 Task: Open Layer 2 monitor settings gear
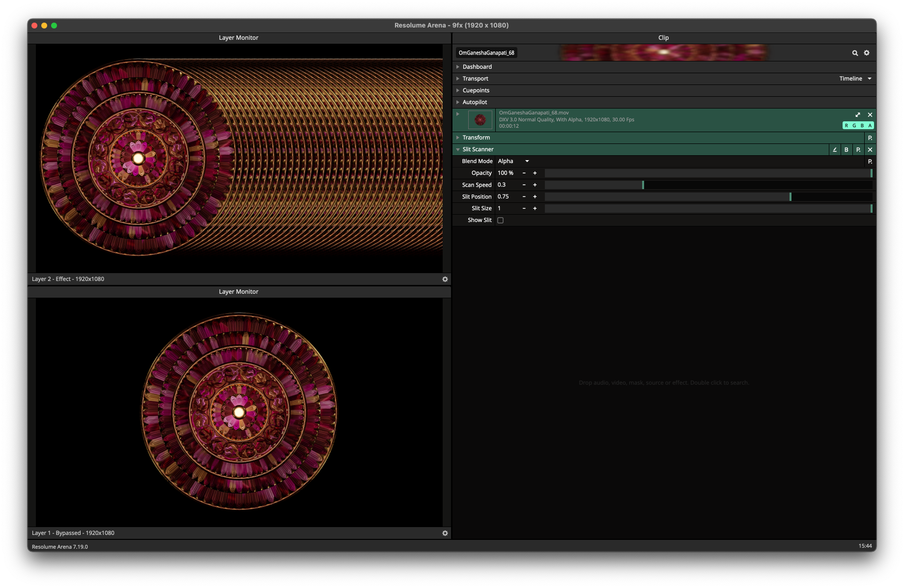click(x=445, y=279)
